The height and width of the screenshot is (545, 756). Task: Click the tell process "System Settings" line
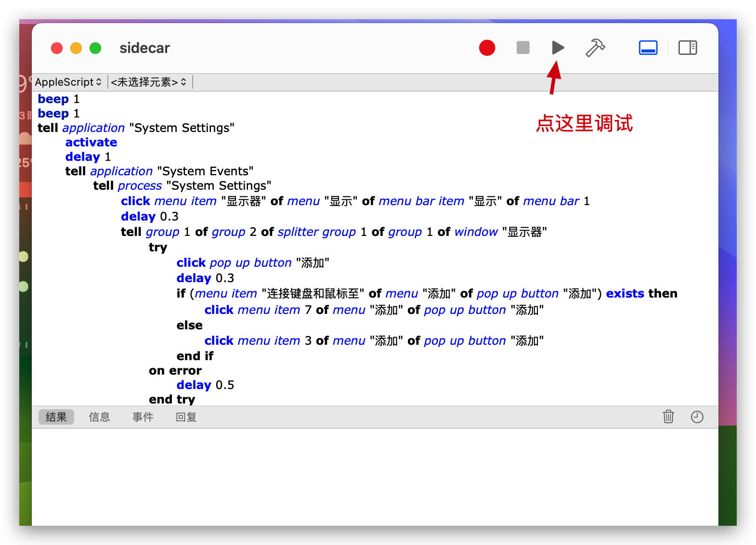[182, 186]
